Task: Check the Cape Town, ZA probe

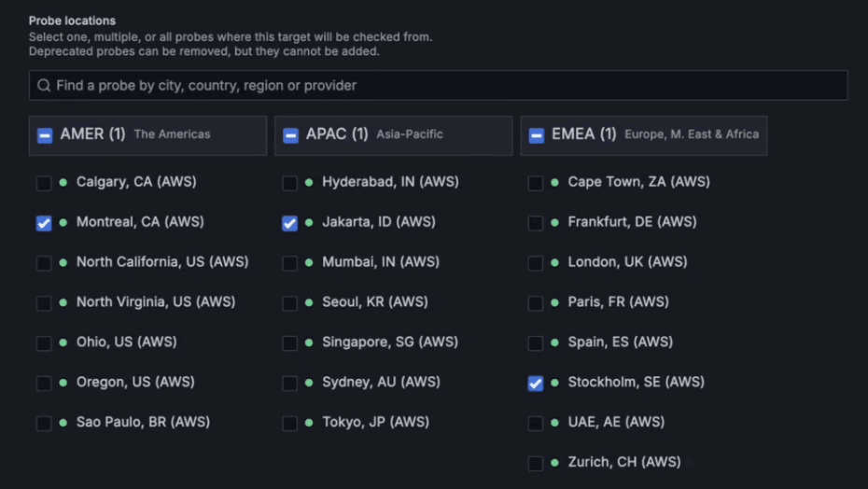Action: click(536, 183)
